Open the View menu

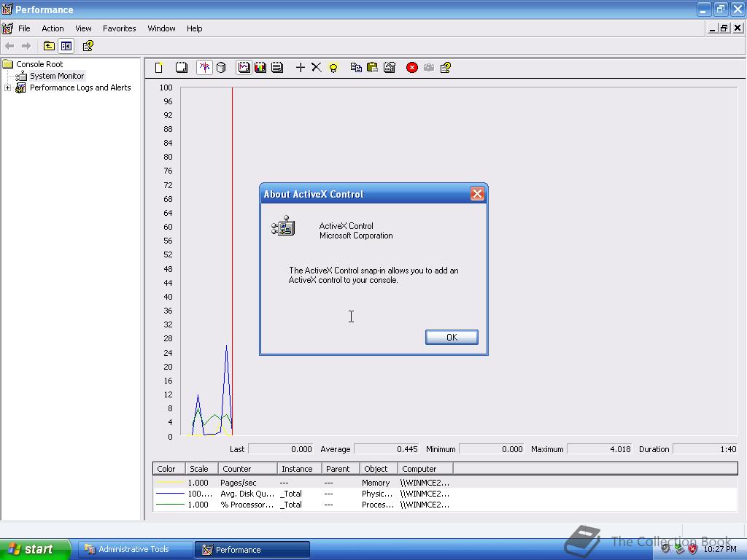(x=83, y=28)
